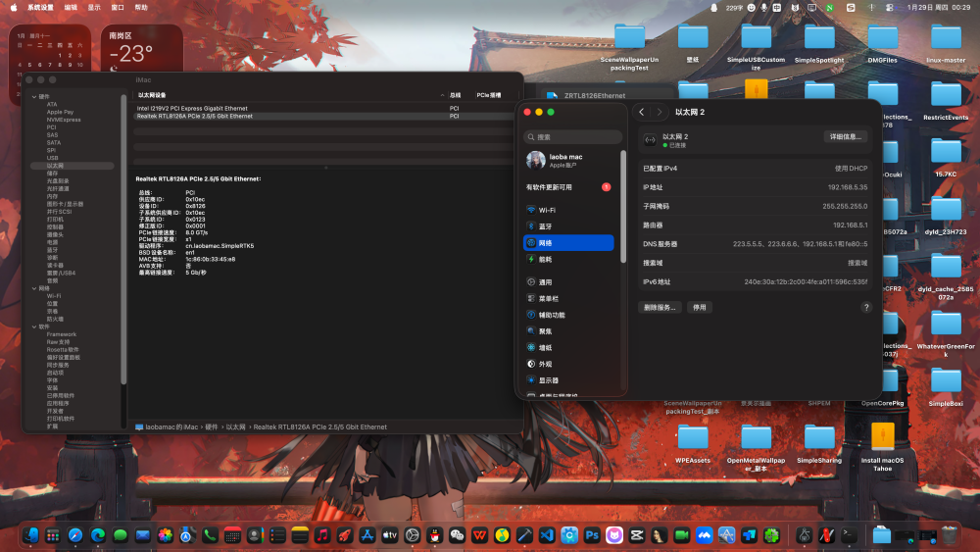Image resolution: width=980 pixels, height=552 pixels.
Task: Open Control Center in menu bar
Action: pos(890,8)
